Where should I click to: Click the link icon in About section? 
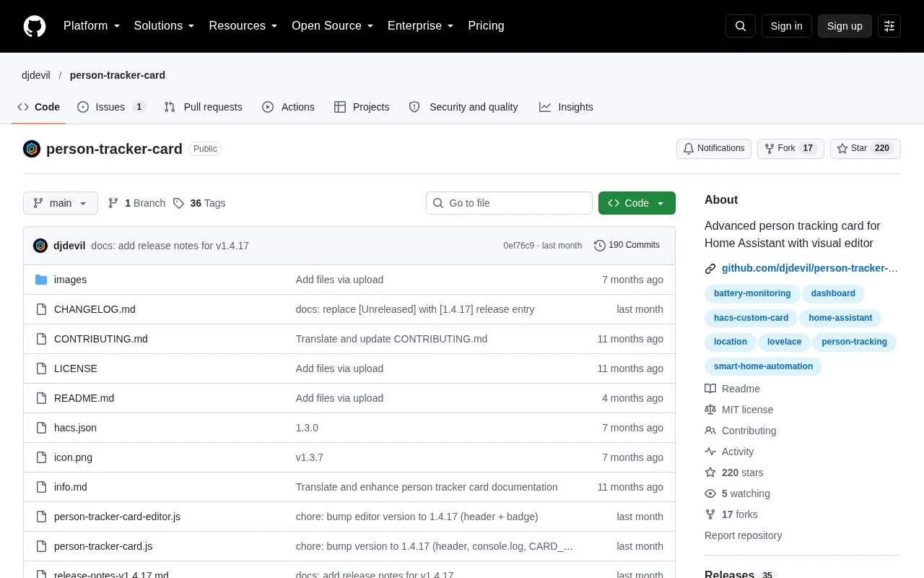(710, 269)
